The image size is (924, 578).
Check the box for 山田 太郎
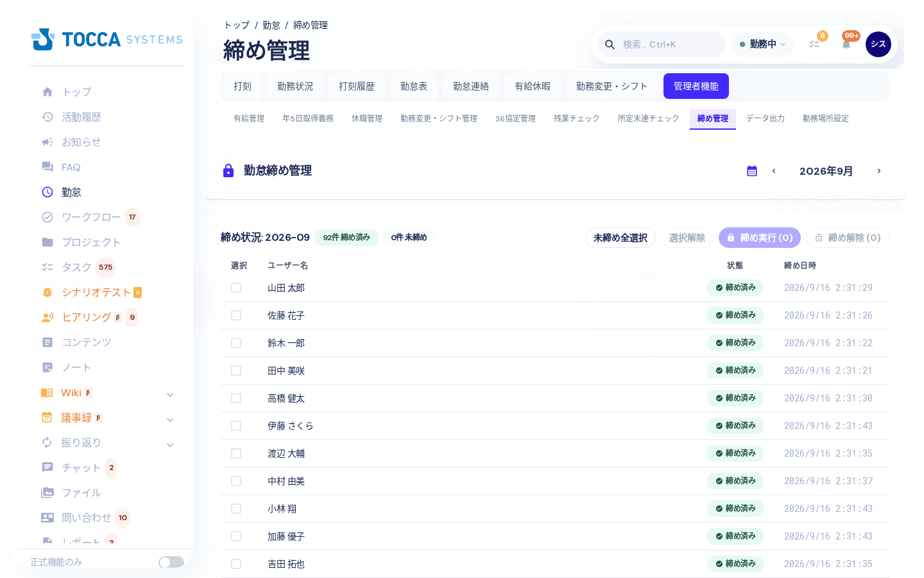click(x=236, y=288)
